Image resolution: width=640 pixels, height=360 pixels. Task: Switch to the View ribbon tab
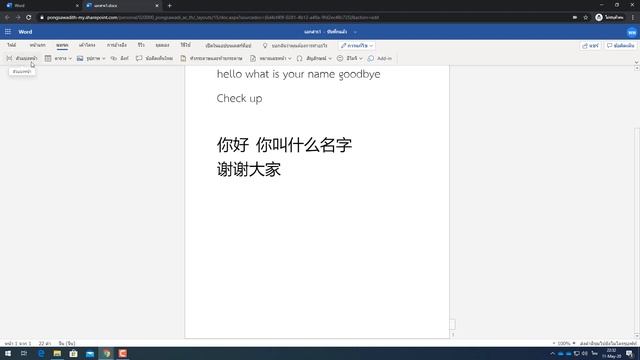pyautogui.click(x=162, y=45)
